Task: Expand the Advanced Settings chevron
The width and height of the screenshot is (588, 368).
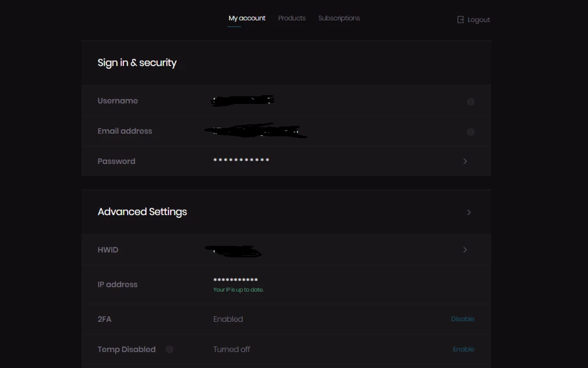Action: pyautogui.click(x=469, y=212)
